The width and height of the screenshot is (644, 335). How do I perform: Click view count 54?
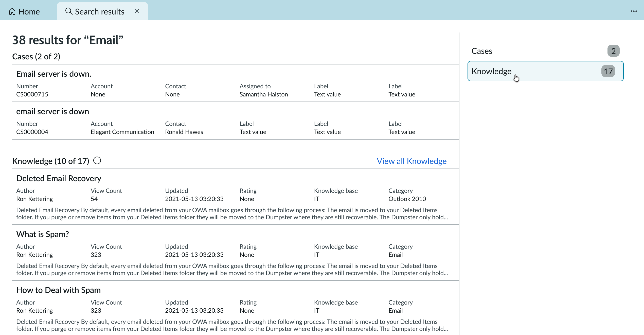(94, 199)
